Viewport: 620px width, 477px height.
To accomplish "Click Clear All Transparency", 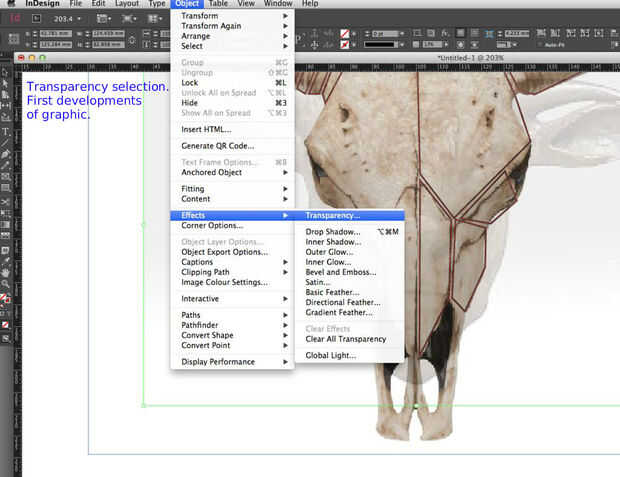I will click(350, 339).
